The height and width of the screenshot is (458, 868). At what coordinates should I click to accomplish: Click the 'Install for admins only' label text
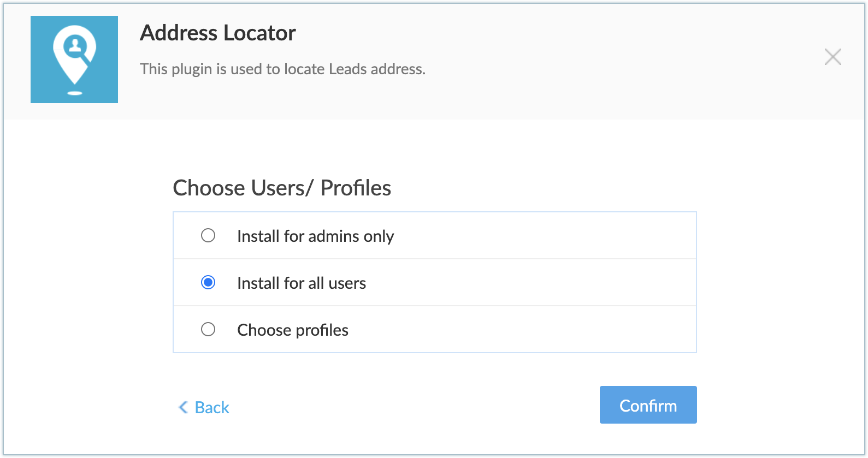coord(315,236)
